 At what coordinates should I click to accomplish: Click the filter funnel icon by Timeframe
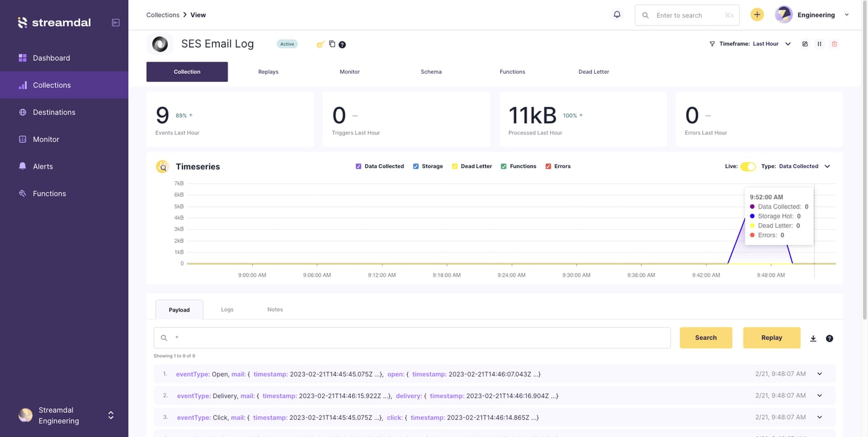pos(712,44)
